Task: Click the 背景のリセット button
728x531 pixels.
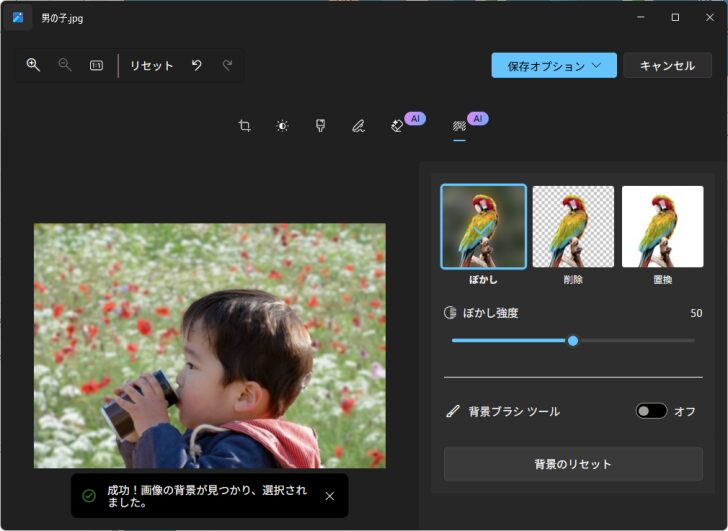Action: point(573,464)
